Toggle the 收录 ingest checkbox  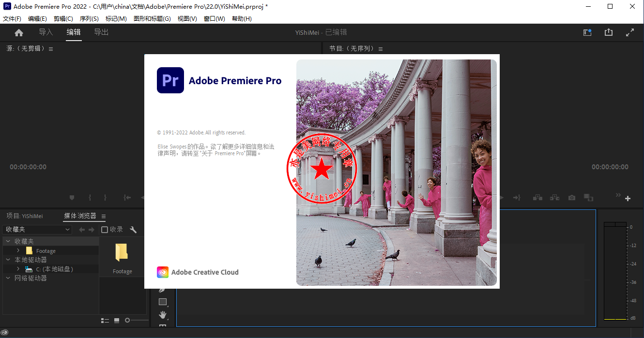coord(105,230)
